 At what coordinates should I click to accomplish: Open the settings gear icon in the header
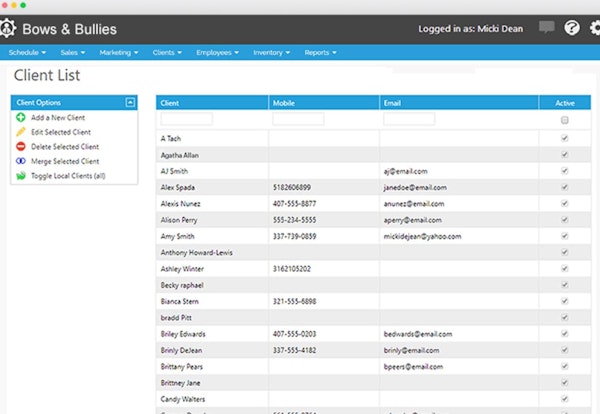[595, 28]
